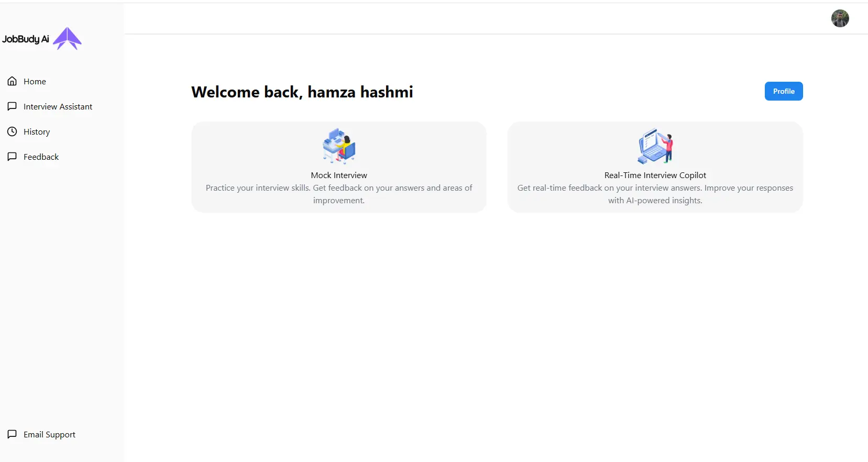Go to Interview Assistant in sidebar
This screenshot has height=462, width=868.
58,107
